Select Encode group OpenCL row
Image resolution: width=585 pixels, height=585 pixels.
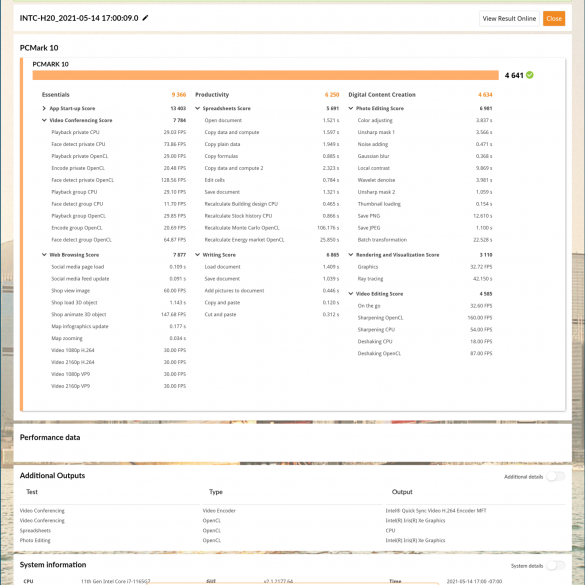click(x=118, y=228)
